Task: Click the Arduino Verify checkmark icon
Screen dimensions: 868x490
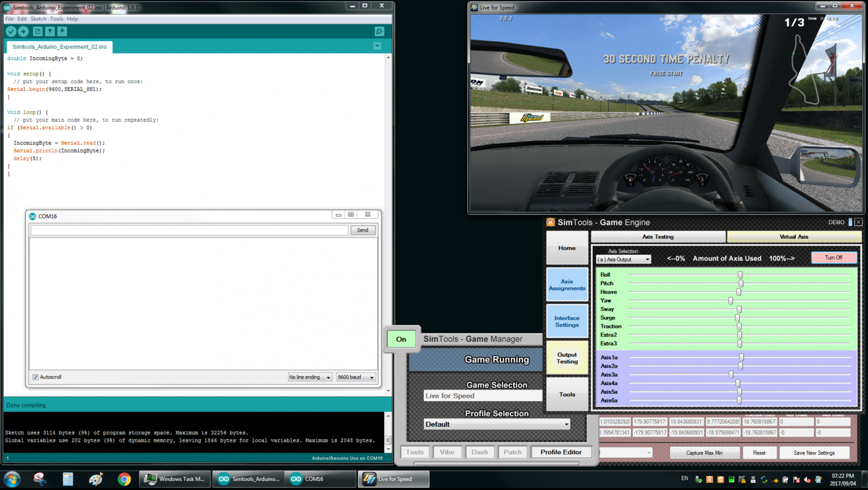Action: pos(11,31)
